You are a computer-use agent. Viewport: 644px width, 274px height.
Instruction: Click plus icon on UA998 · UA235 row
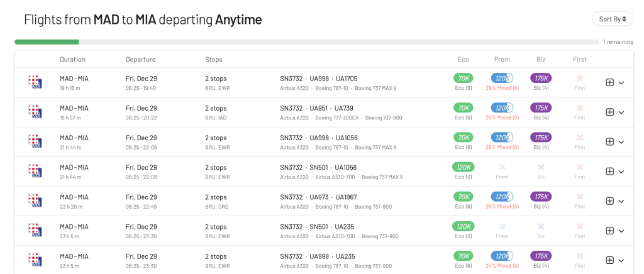click(610, 260)
